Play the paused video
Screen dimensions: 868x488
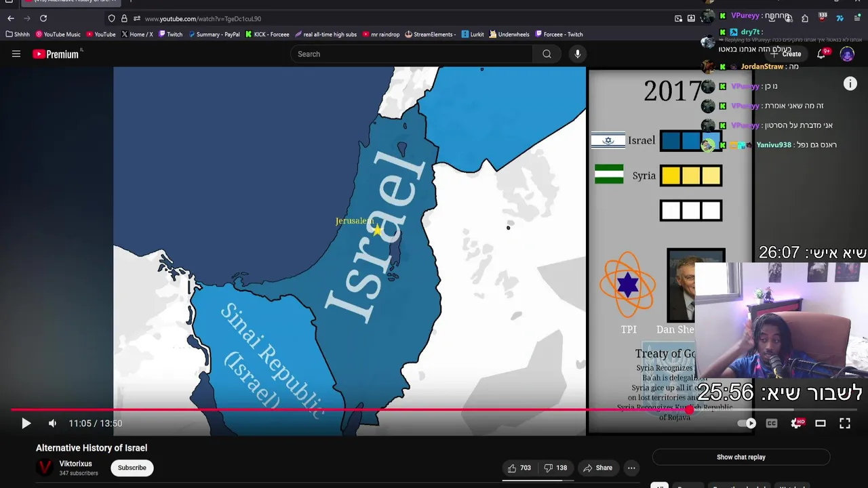pos(26,424)
